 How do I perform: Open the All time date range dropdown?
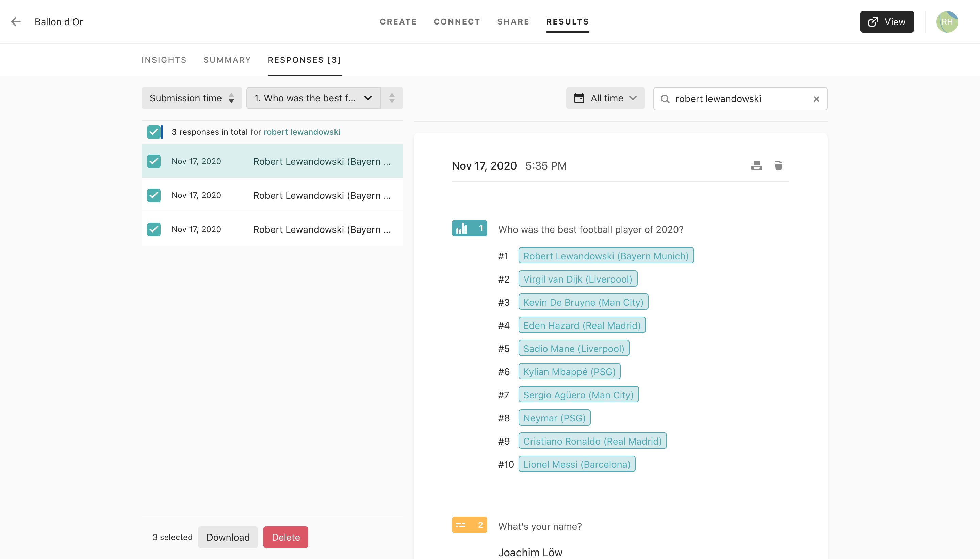tap(605, 98)
